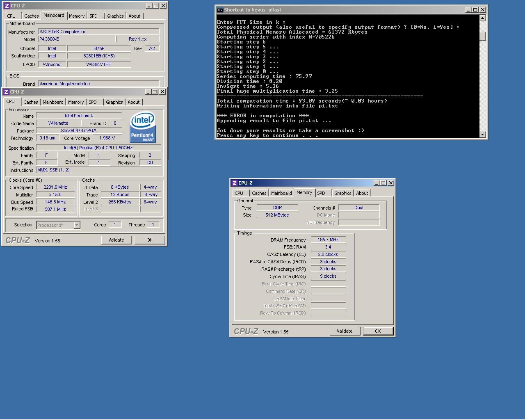Open About tab in CPU window

tap(133, 102)
